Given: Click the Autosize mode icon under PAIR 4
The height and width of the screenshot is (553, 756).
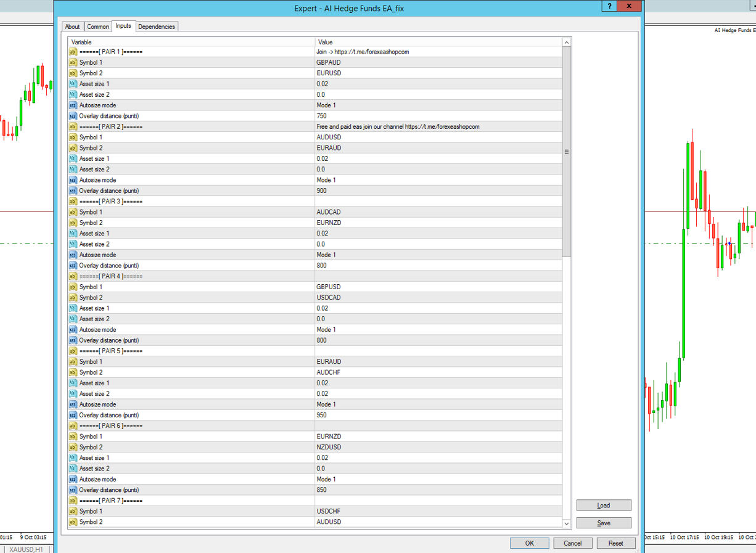Looking at the screenshot, I should coord(73,330).
